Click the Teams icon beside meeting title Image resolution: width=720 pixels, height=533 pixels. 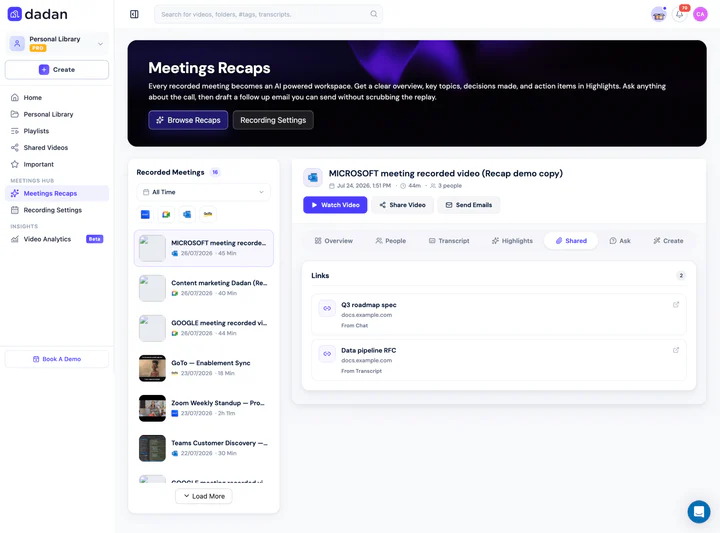(x=313, y=178)
